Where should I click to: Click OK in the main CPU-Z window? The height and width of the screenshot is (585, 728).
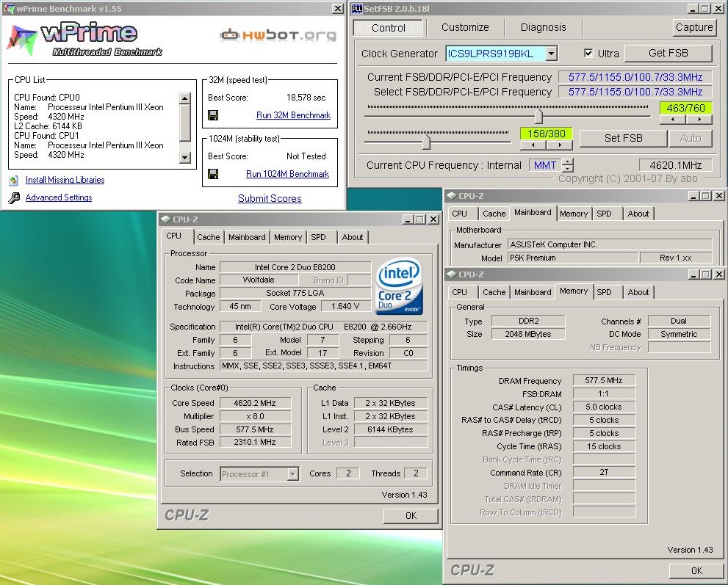click(411, 516)
